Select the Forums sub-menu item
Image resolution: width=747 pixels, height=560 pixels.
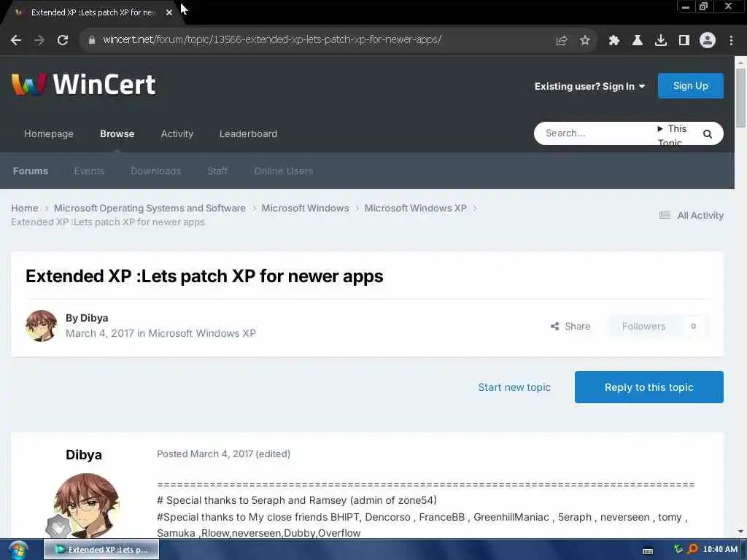[x=31, y=171]
